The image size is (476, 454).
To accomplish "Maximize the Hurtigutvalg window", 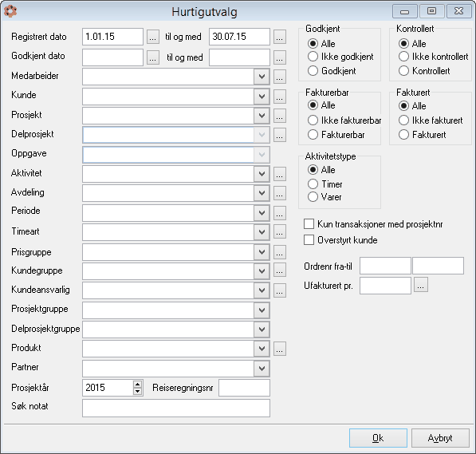I will (x=431, y=11).
